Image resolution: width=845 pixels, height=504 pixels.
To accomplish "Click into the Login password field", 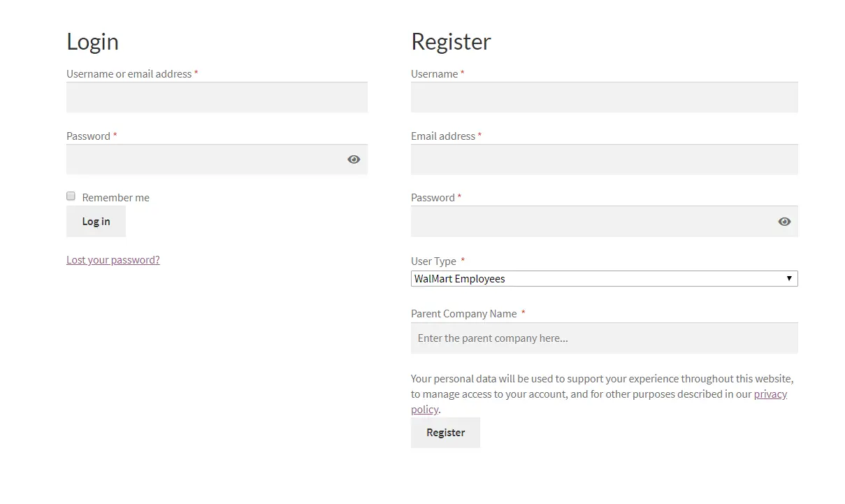I will (217, 159).
